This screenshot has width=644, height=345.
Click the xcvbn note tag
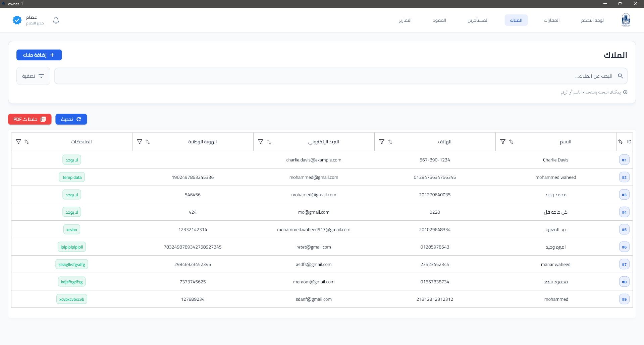click(x=72, y=229)
